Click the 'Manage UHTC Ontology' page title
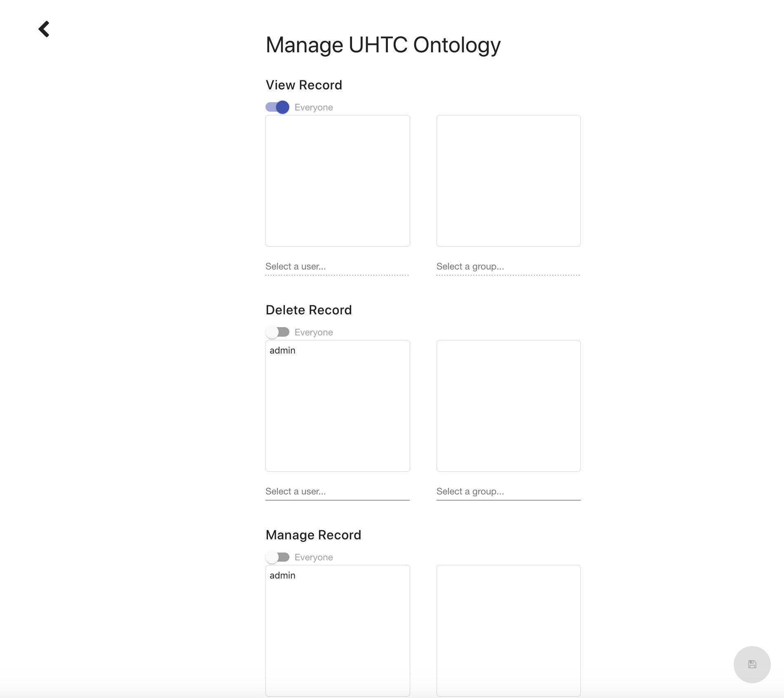Screen dimensions: 784x698 [x=383, y=45]
